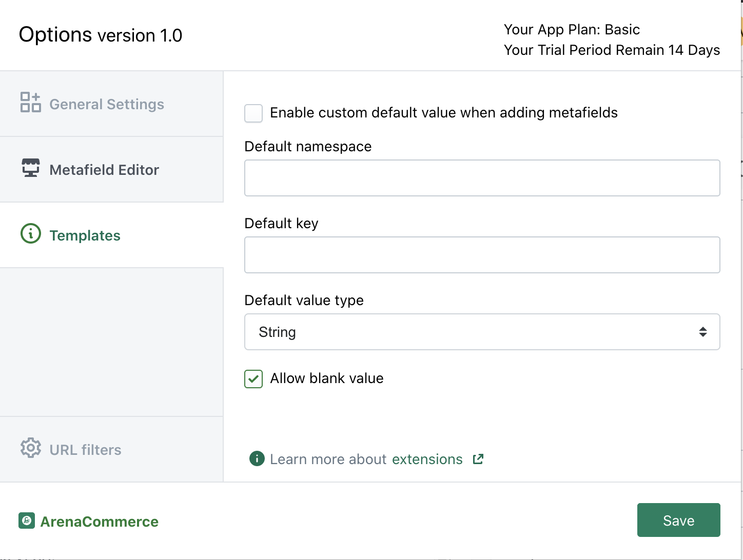Open the Default value type dropdown
The height and width of the screenshot is (560, 743).
click(x=481, y=332)
